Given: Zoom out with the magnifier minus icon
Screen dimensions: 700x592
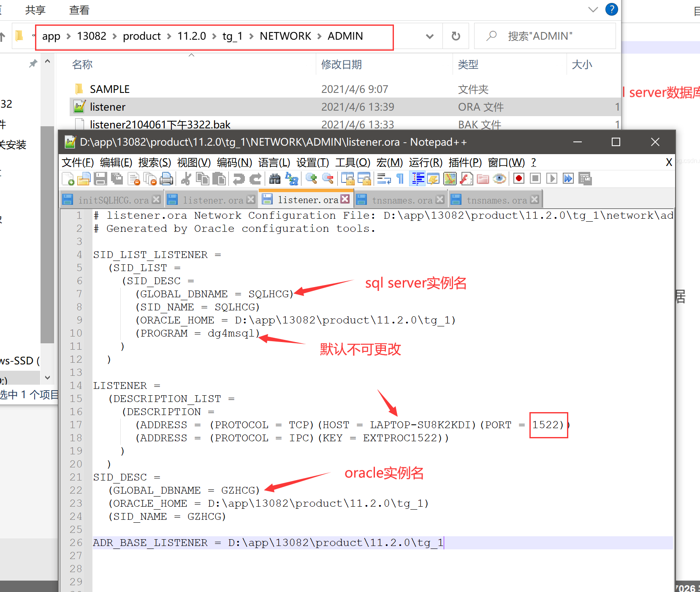Looking at the screenshot, I should coord(328,179).
